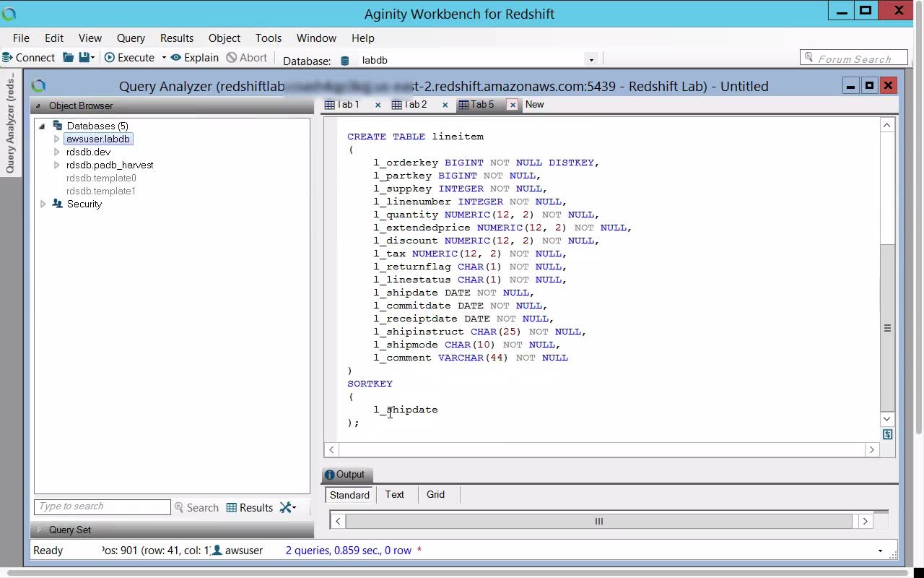Screen dimensions: 924x578
Task: Open the Query menu
Action: pyautogui.click(x=131, y=38)
